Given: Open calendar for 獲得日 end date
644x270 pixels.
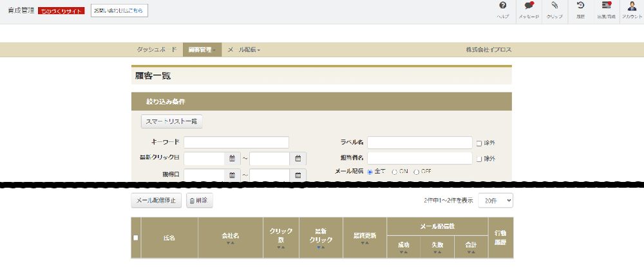Looking at the screenshot, I should 298,174.
